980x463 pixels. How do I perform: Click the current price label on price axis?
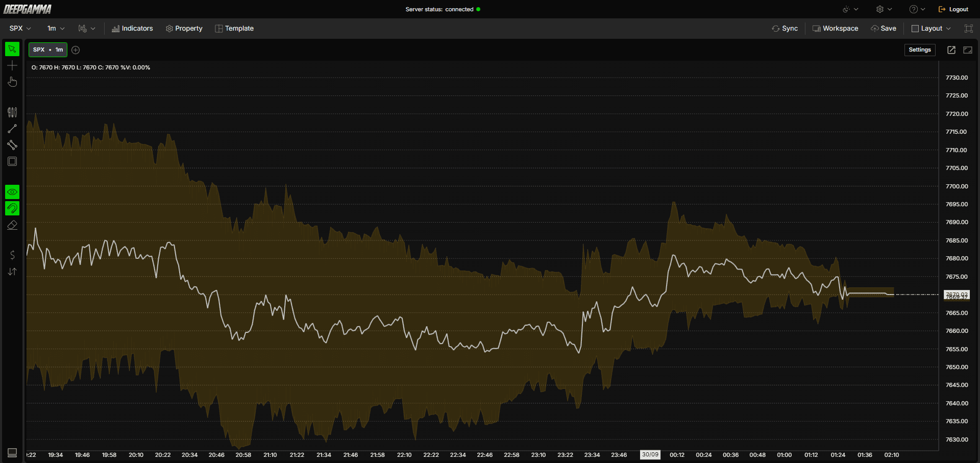coord(957,295)
